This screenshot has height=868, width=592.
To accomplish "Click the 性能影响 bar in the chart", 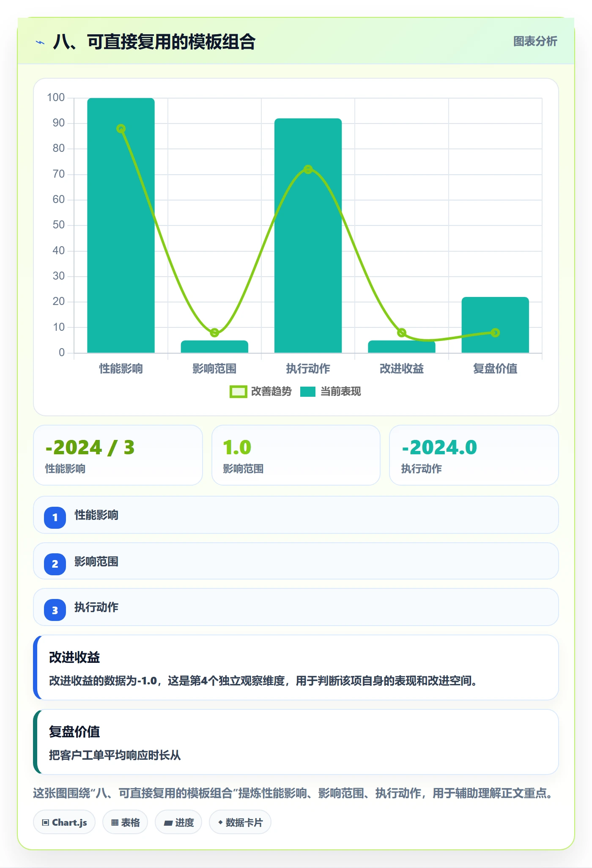I will pos(121,225).
